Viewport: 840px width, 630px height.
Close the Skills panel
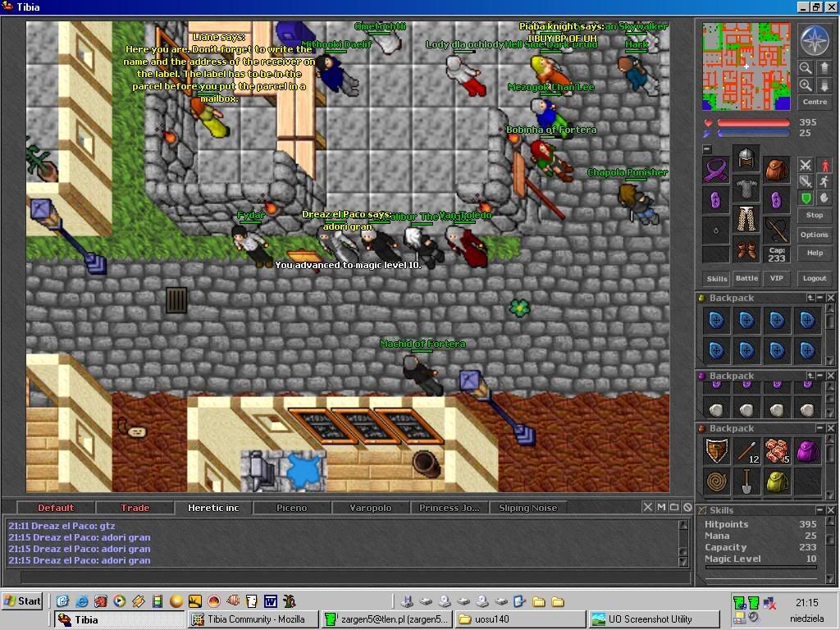click(830, 510)
